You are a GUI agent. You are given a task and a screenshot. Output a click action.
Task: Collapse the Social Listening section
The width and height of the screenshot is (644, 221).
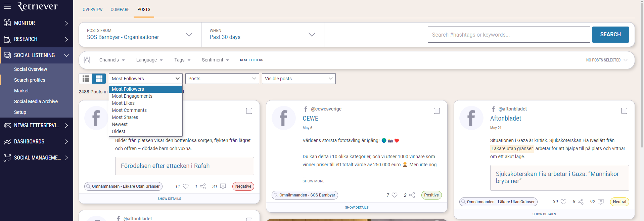pyautogui.click(x=37, y=55)
